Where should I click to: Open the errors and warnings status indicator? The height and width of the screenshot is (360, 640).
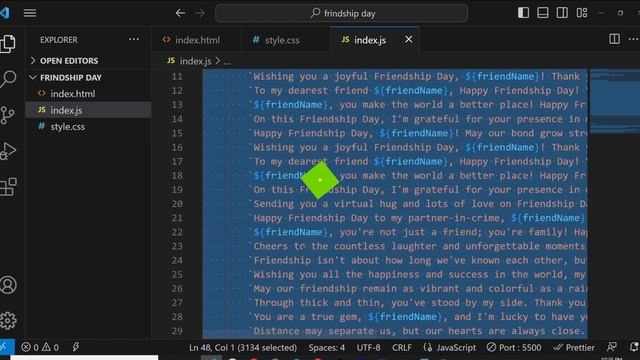tap(40, 347)
